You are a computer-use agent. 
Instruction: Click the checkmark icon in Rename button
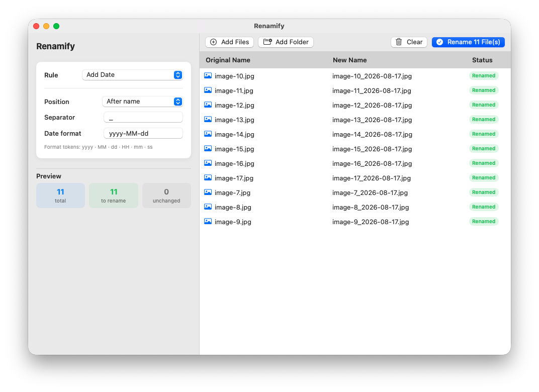[439, 42]
